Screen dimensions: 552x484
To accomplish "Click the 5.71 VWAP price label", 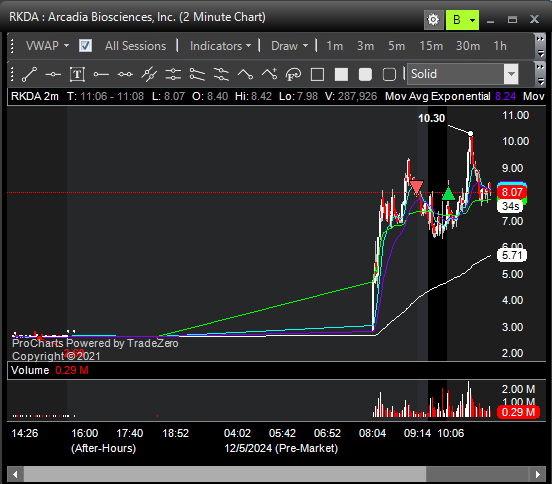I will click(512, 255).
